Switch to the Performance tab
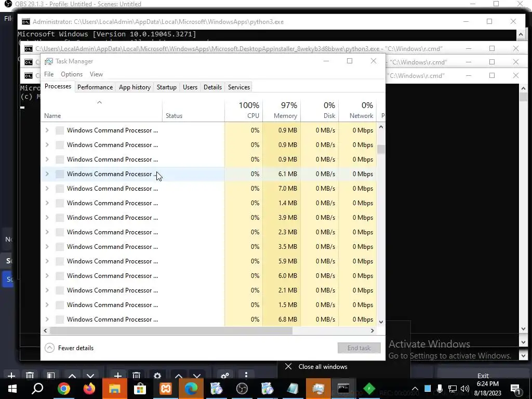The width and height of the screenshot is (532, 399). [95, 87]
